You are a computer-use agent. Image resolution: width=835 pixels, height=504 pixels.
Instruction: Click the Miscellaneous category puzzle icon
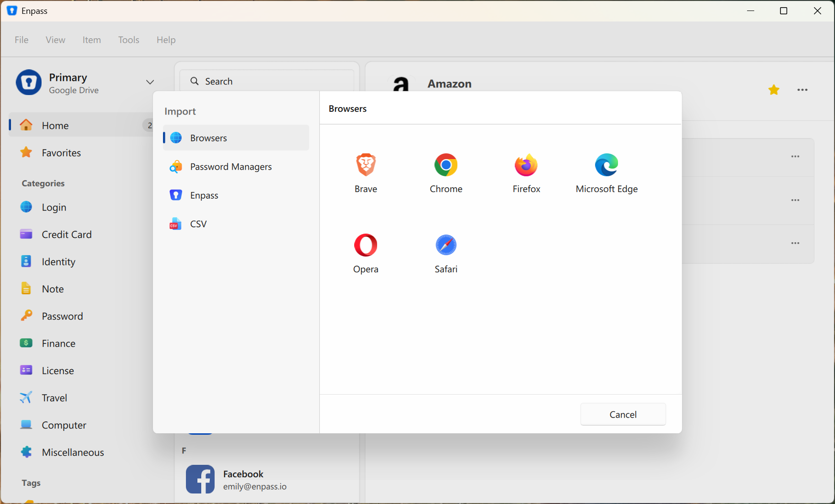click(x=26, y=452)
